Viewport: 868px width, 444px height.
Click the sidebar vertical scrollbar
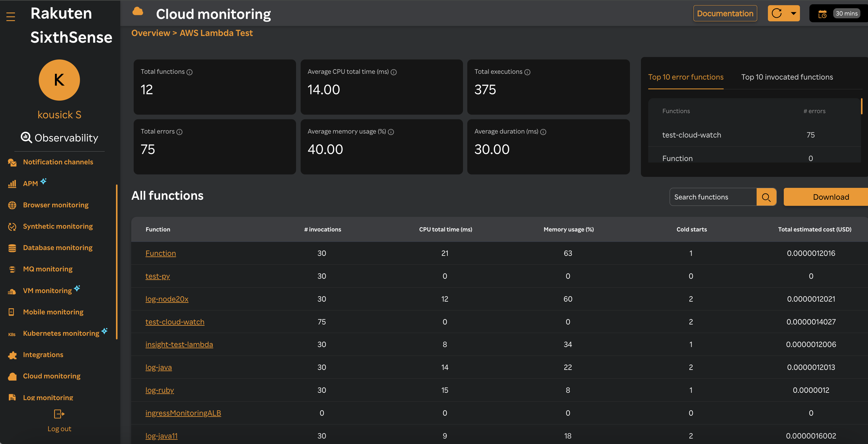[117, 262]
